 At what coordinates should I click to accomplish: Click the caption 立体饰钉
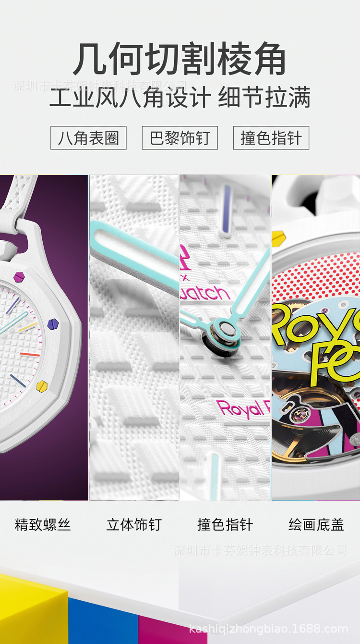point(134,524)
